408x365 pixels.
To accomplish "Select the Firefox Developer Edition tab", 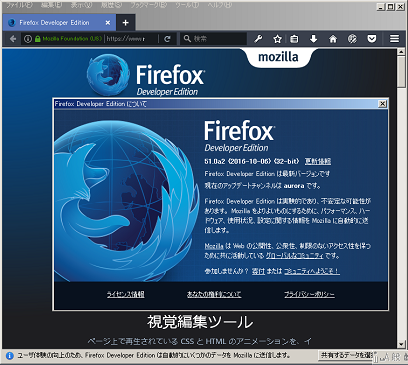I will coord(59,23).
